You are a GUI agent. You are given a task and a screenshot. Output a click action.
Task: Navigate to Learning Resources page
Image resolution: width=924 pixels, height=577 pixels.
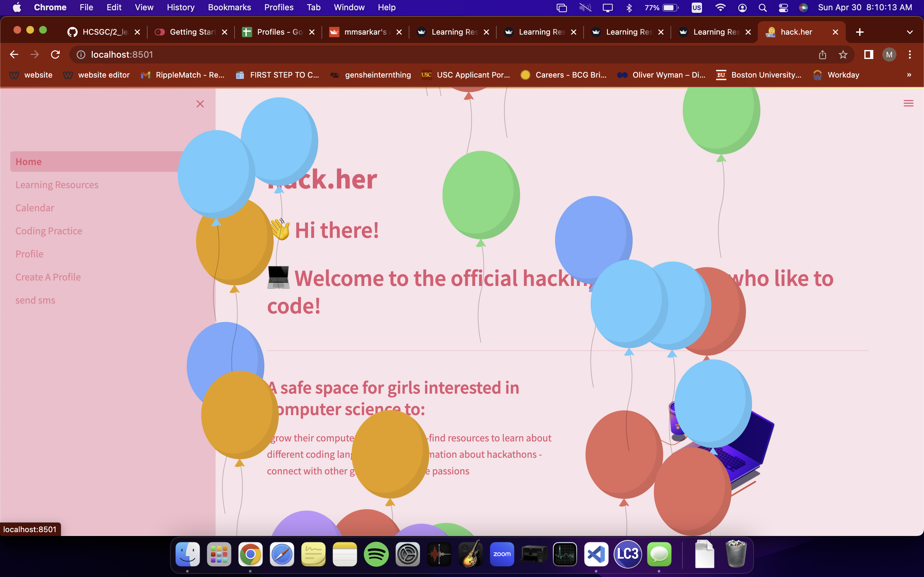[57, 185]
